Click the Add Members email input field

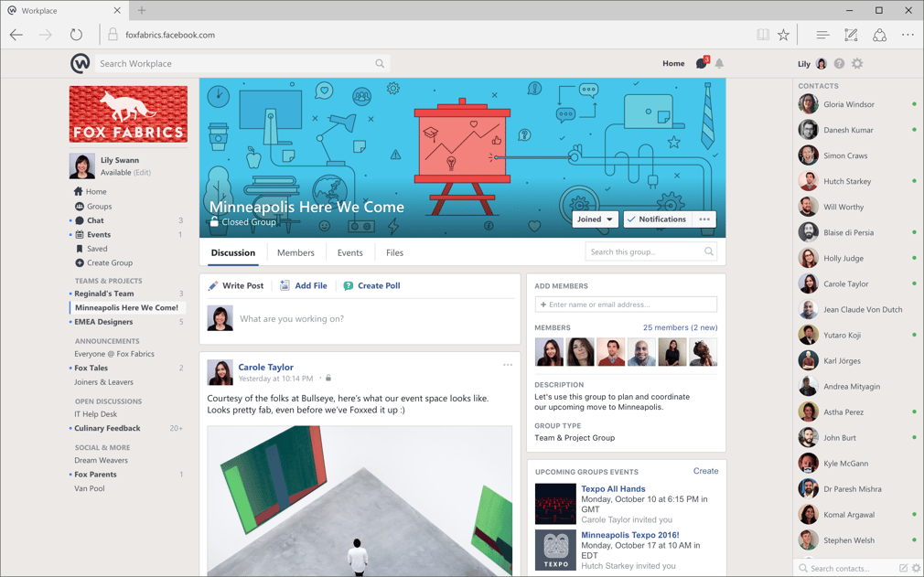(626, 305)
